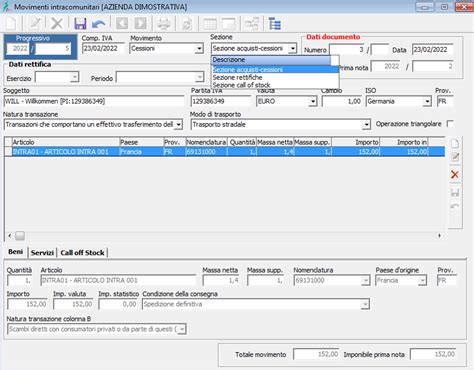Screen dimensions: 474x370
Task: Click the Progressivo number field
Action: pyautogui.click(x=53, y=49)
